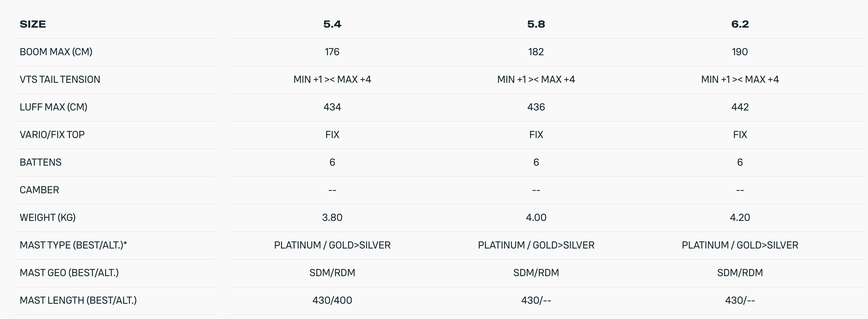Click boom max value 182
This screenshot has height=319, width=868.
coord(536,52)
